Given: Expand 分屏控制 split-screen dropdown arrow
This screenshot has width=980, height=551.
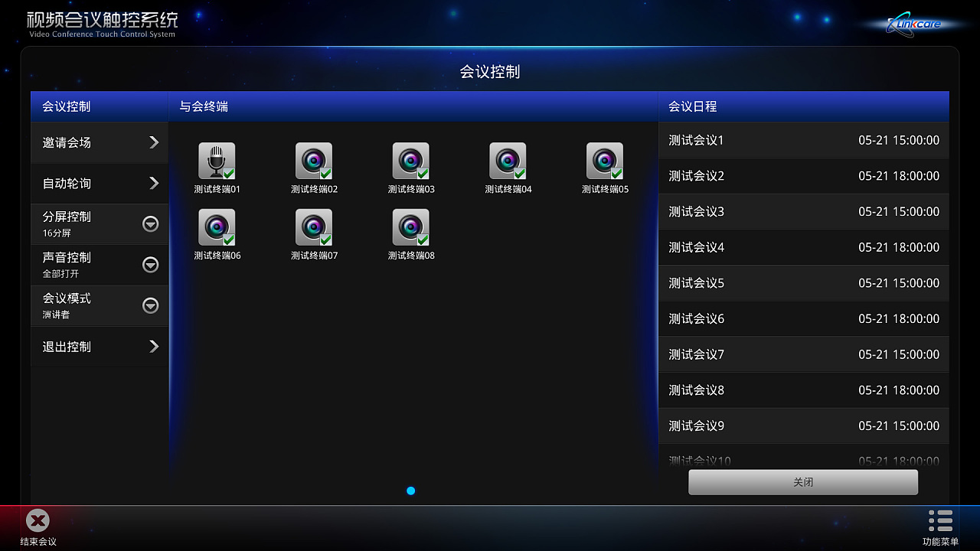Looking at the screenshot, I should tap(151, 224).
